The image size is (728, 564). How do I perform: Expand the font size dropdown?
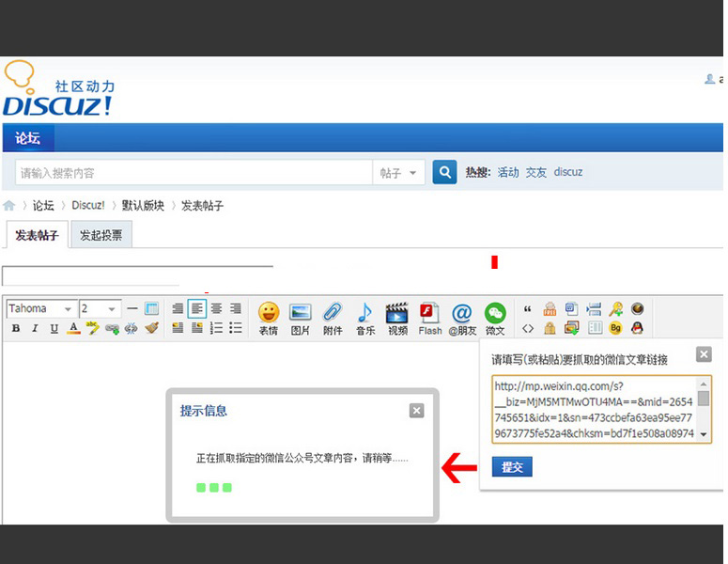point(100,308)
